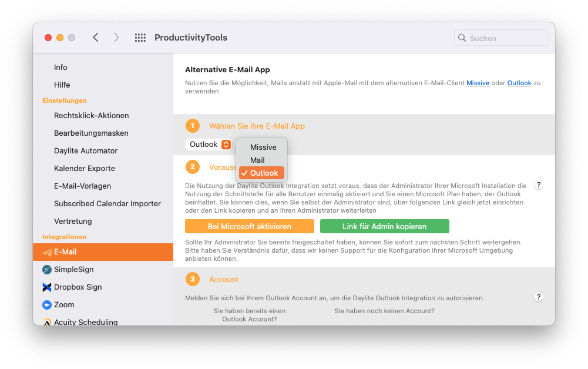Click the ProductivityTools window title
Viewport: 588px width, 369px height.
click(x=191, y=38)
